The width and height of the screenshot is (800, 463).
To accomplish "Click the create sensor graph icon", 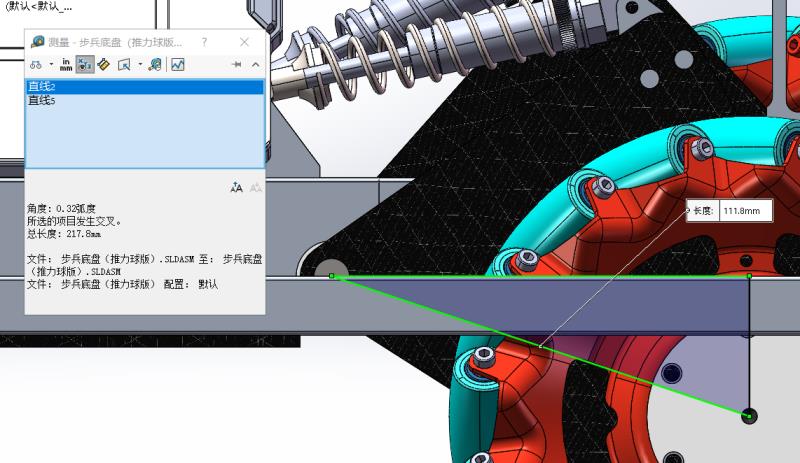I will tap(178, 65).
